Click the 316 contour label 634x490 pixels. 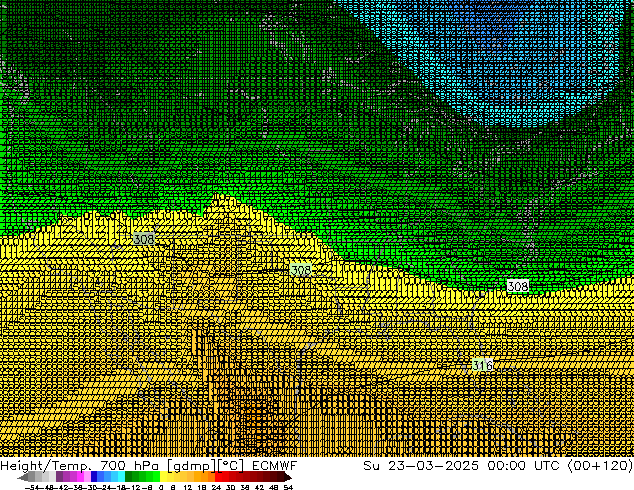[x=482, y=366]
